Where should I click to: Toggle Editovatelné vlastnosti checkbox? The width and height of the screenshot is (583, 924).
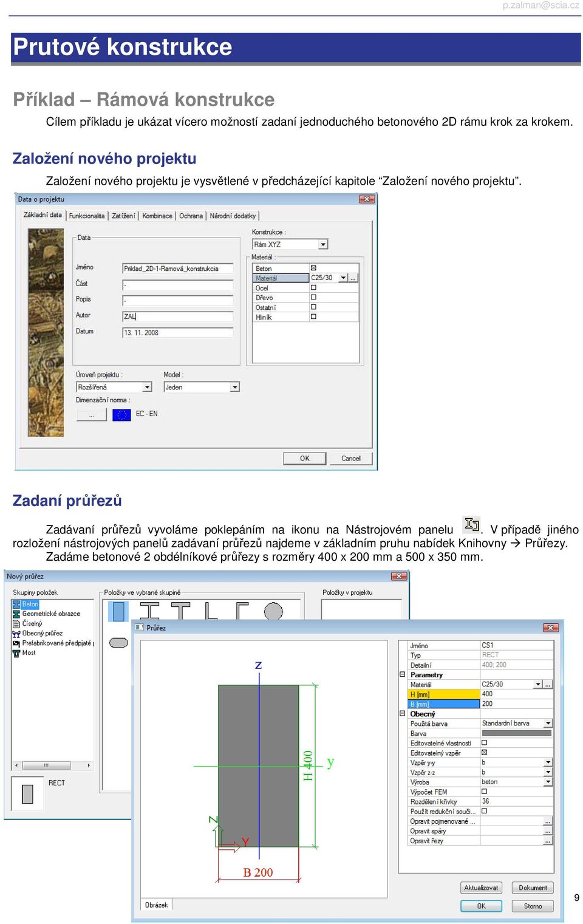484,742
